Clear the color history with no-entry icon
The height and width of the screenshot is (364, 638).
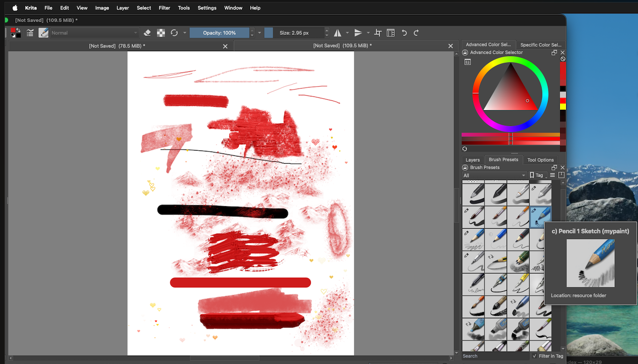[563, 59]
